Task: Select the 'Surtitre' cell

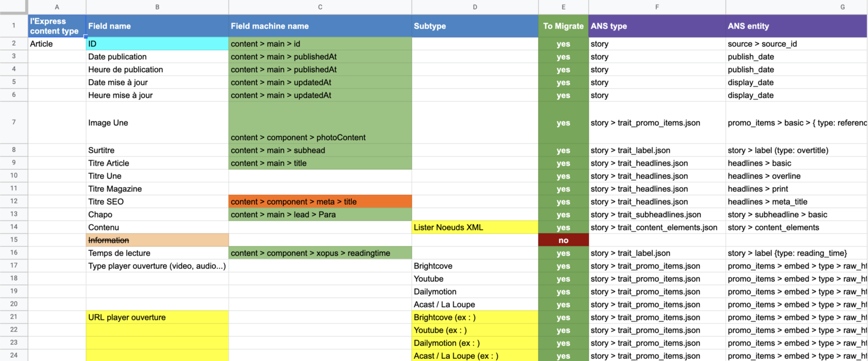Action: 157,150
